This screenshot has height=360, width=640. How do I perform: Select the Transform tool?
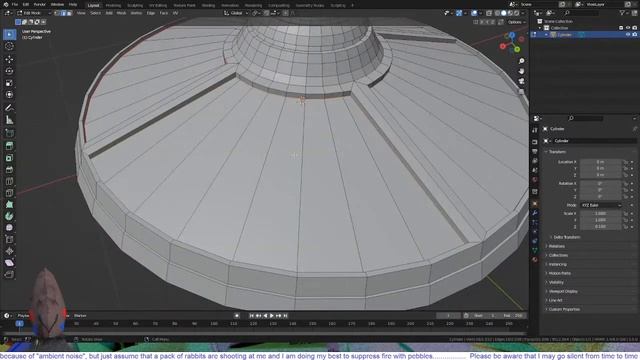point(9,95)
